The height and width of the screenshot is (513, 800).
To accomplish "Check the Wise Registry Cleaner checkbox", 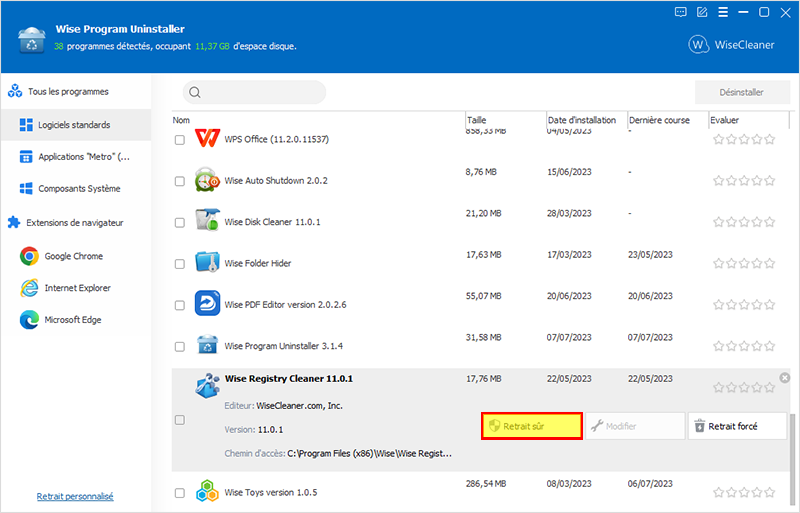I will pyautogui.click(x=180, y=420).
